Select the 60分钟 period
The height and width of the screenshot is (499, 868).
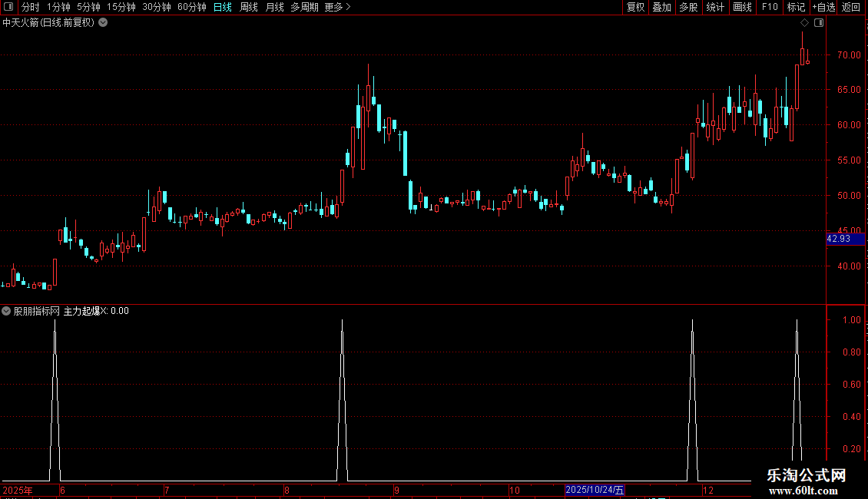pyautogui.click(x=192, y=7)
